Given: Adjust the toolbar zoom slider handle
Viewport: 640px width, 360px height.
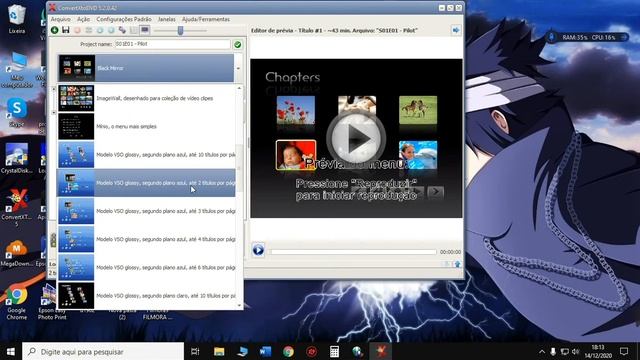Looking at the screenshot, I should (x=180, y=30).
